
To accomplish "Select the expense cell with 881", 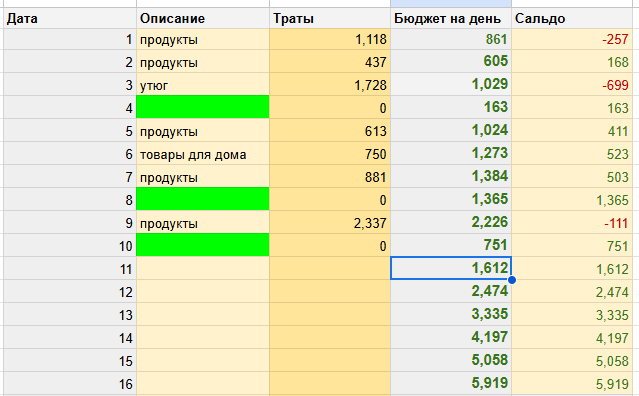I will (330, 177).
